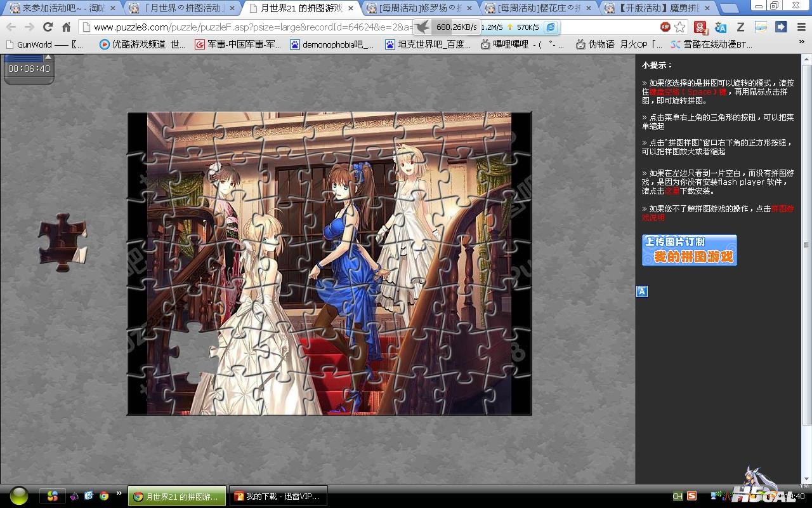Go to the browser home page
Viewport: 812px width, 508px height.
pos(66,27)
